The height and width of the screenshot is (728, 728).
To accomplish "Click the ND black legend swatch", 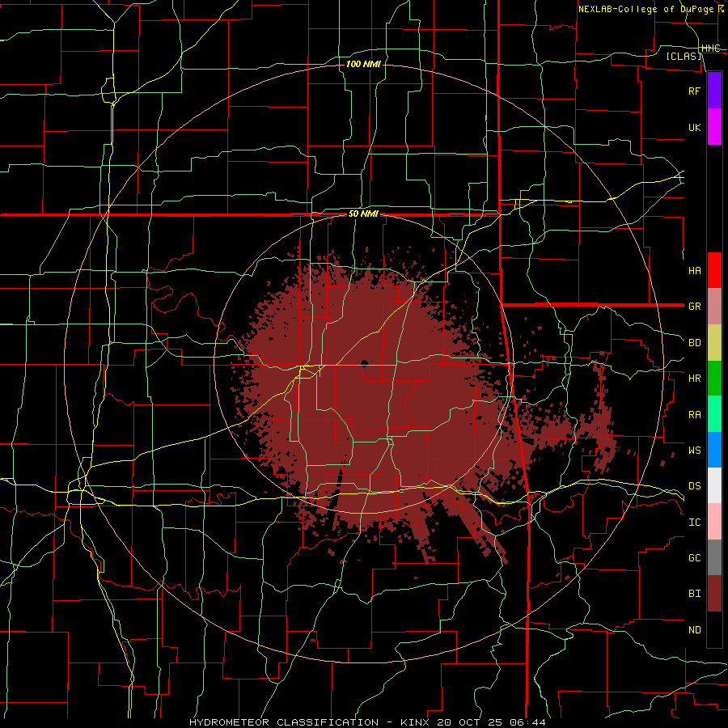I will [714, 629].
